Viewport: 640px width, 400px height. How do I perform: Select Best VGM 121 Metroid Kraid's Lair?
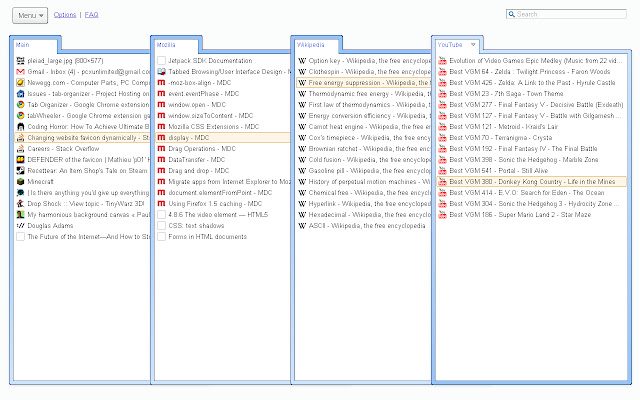(x=531, y=127)
